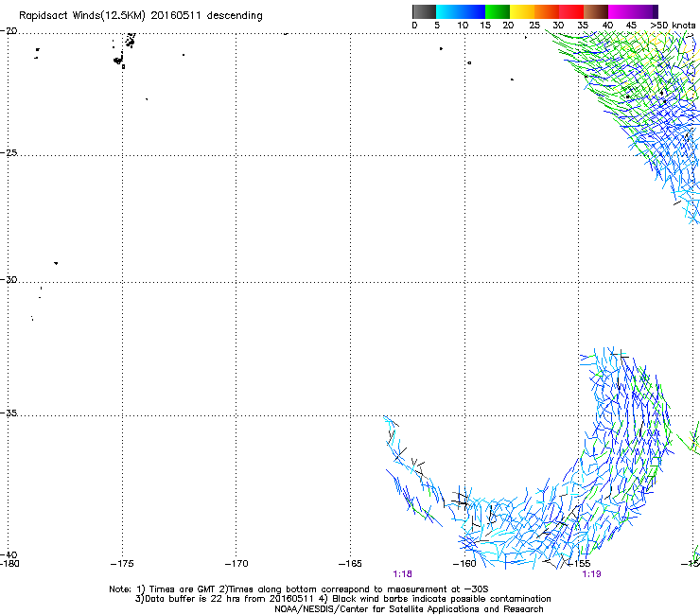Choose the magenta 40-50 knots legend segment

[633, 11]
